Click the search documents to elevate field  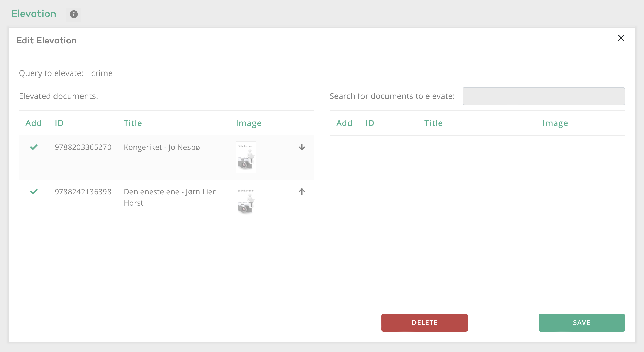tap(543, 96)
